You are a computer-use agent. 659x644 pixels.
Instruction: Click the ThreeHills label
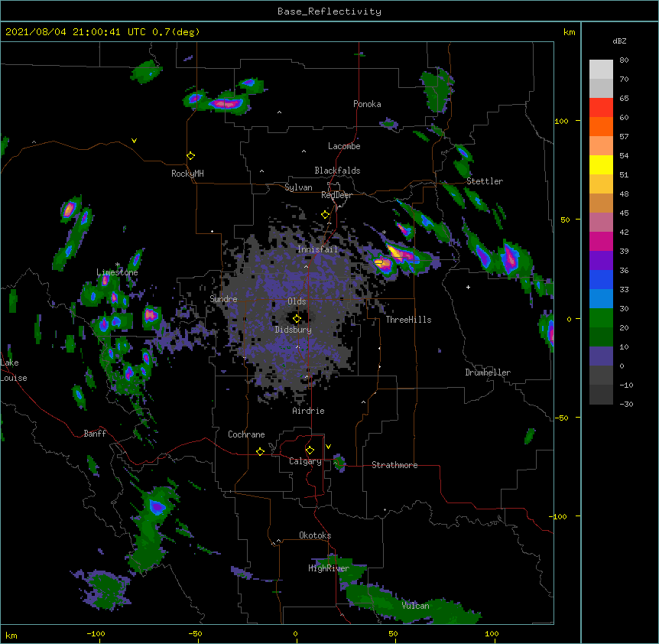408,320
